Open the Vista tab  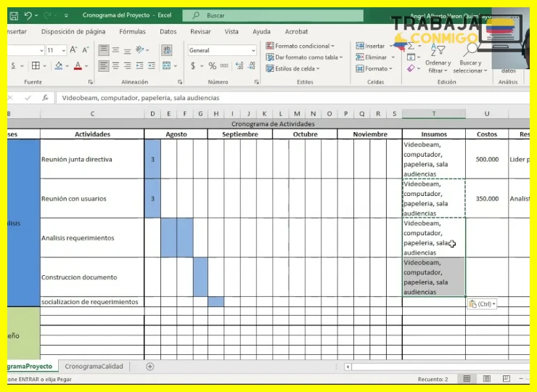coord(231,31)
